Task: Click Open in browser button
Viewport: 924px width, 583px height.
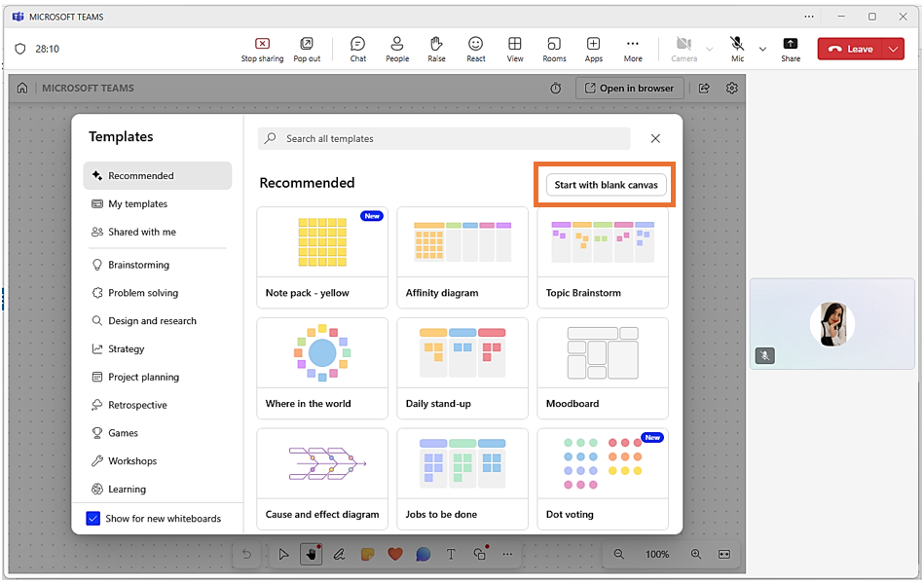Action: [629, 89]
